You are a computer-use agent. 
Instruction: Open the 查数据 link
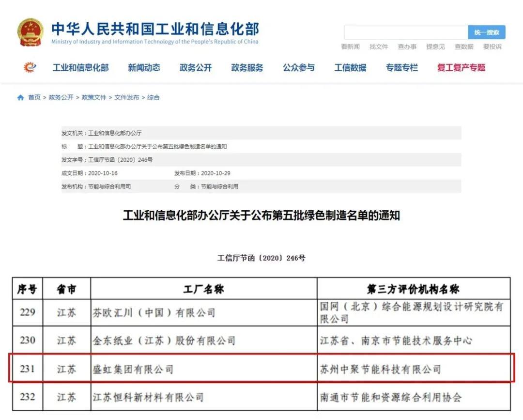click(464, 47)
